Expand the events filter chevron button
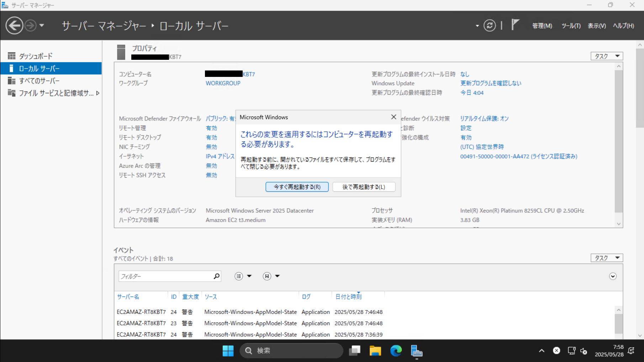The image size is (644, 362). (613, 276)
